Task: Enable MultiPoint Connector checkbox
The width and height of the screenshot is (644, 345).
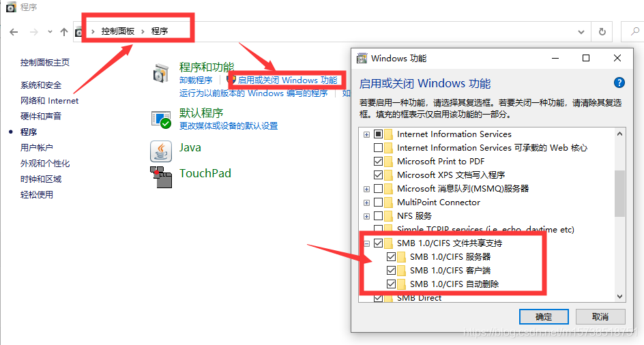Action: (x=378, y=202)
